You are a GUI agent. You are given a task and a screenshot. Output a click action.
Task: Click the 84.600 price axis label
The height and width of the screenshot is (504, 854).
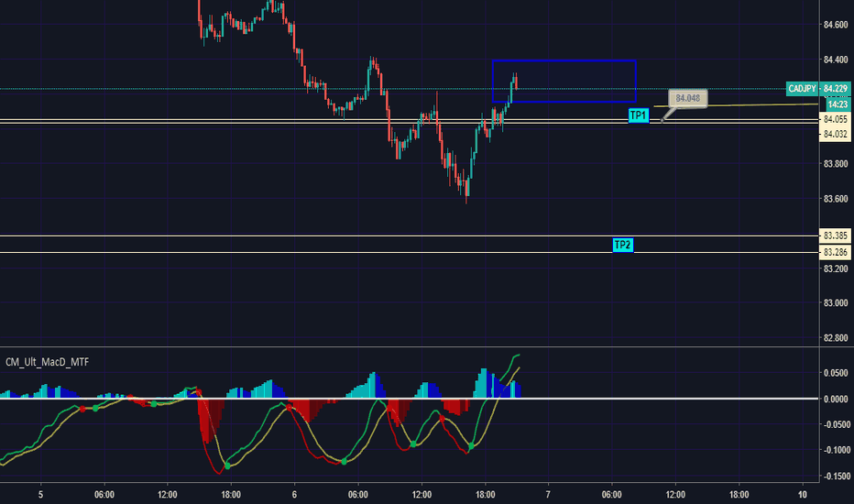pyautogui.click(x=836, y=25)
